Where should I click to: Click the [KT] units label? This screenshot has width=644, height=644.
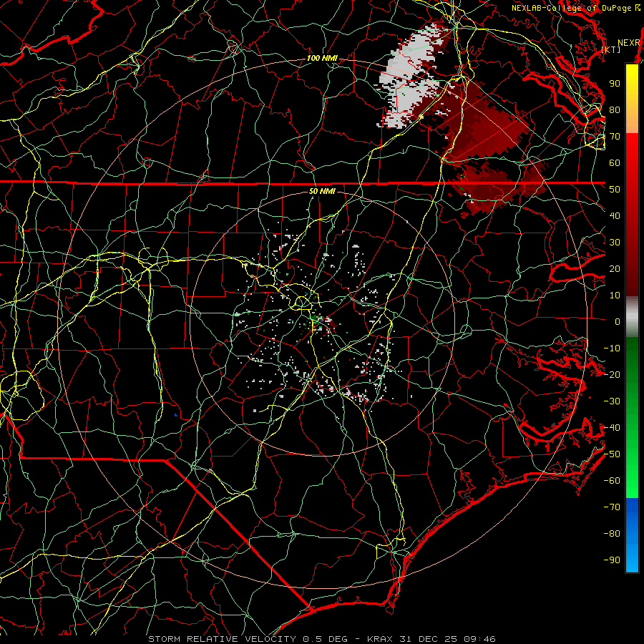611,50
